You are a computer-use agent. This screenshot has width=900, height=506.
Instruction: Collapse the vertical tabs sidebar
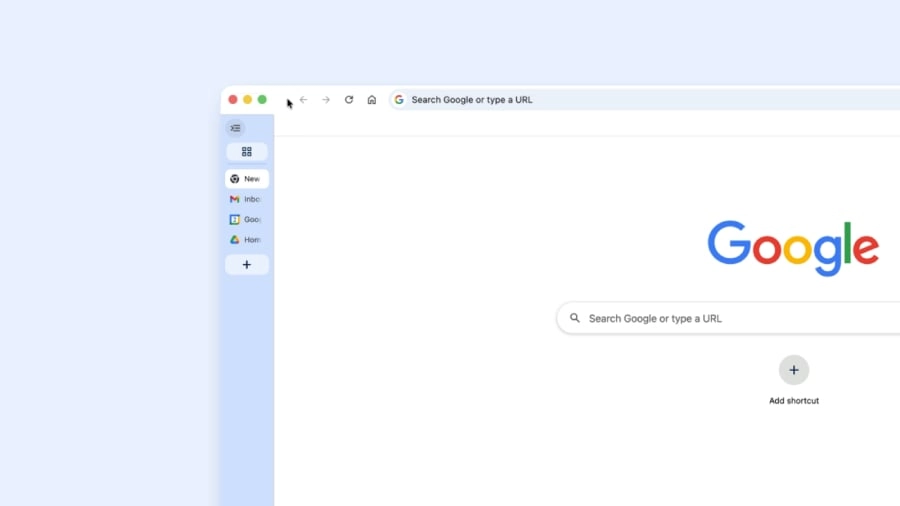coord(235,128)
